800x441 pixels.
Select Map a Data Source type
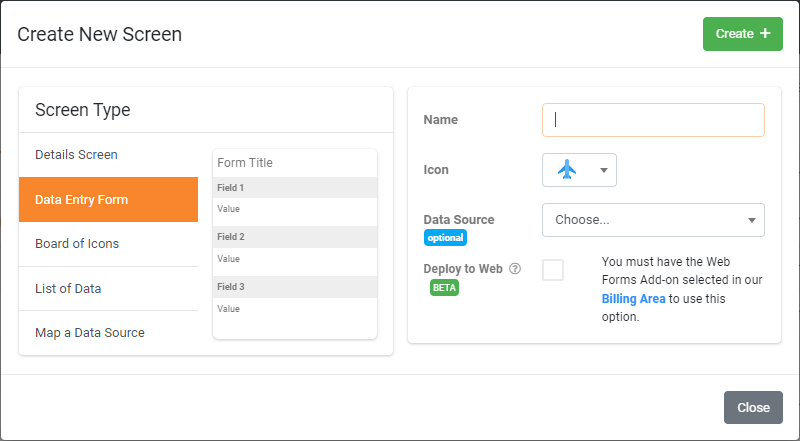[108, 333]
